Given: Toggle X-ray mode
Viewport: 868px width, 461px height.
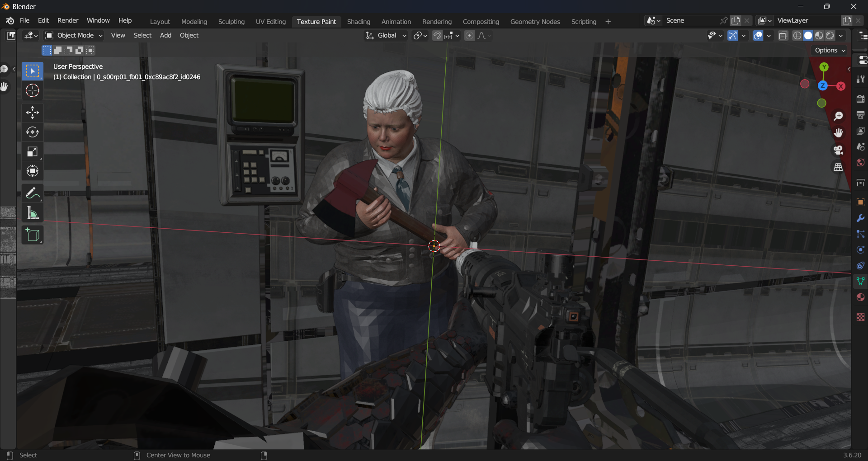Looking at the screenshot, I should point(783,36).
